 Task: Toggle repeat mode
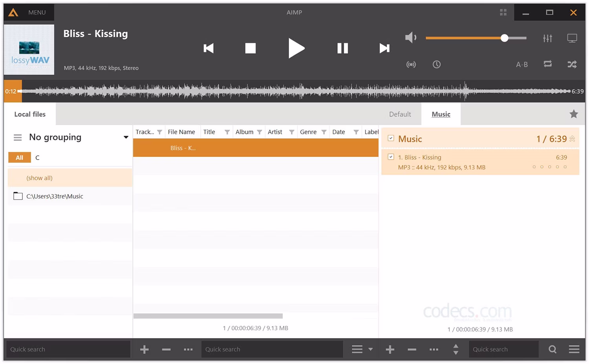pyautogui.click(x=548, y=64)
